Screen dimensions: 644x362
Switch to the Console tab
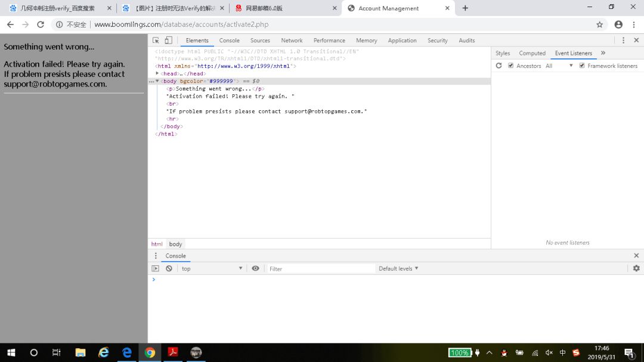229,41
